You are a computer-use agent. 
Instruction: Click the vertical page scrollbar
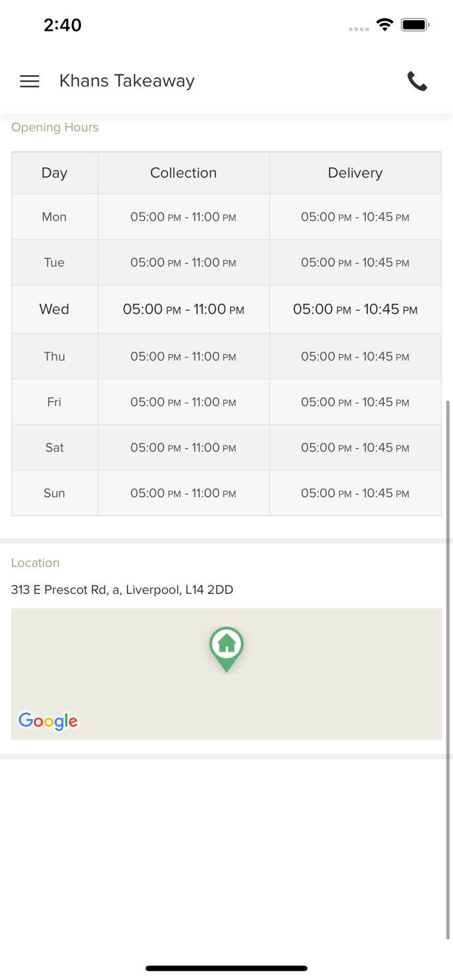[x=448, y=666]
